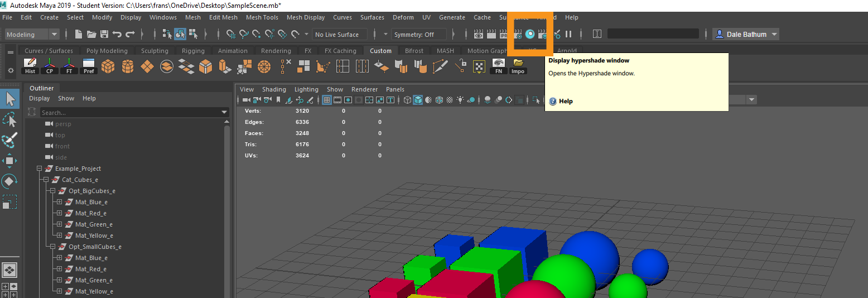868x298 pixels.
Task: Click the Undo arrow icon
Action: 117,34
